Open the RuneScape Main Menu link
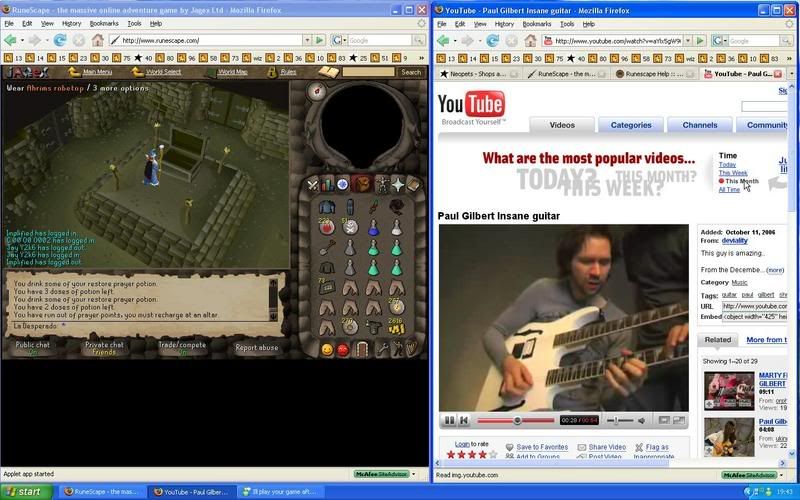 [x=97, y=72]
